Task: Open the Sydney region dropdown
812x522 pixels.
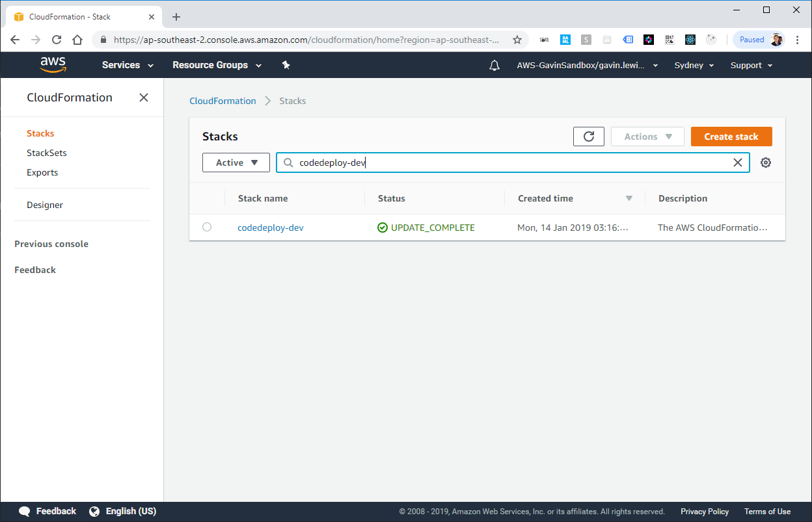Action: point(694,65)
